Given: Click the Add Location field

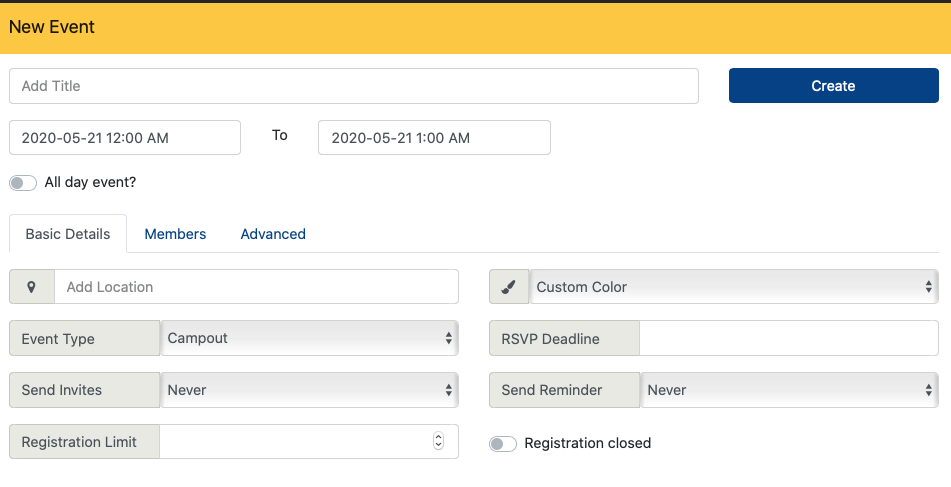Looking at the screenshot, I should point(256,287).
